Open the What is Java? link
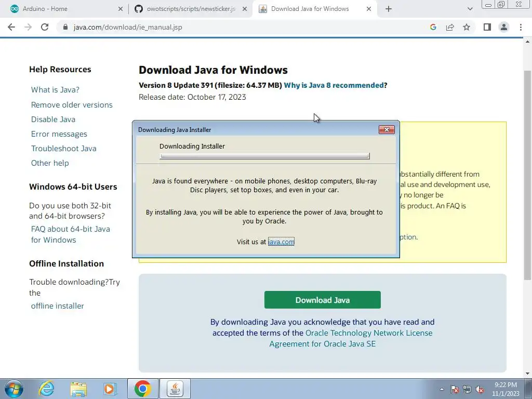The image size is (532, 399). (55, 89)
